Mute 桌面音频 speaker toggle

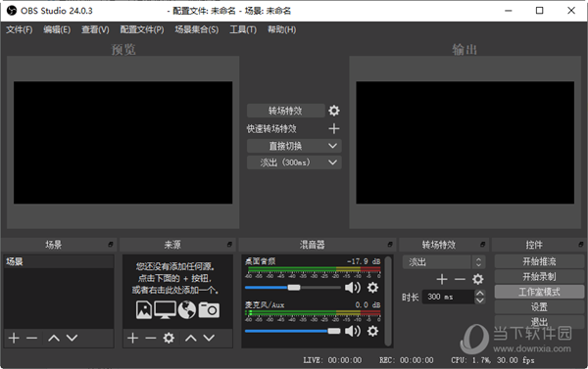(x=353, y=288)
